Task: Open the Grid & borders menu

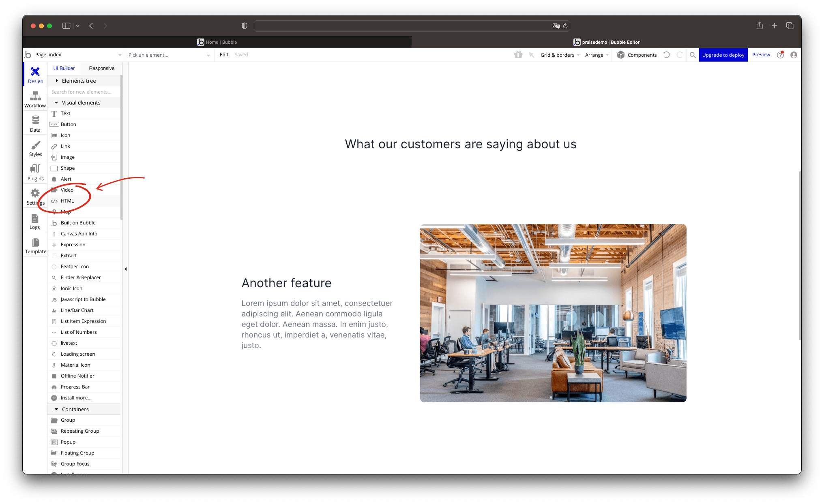Action: click(558, 55)
